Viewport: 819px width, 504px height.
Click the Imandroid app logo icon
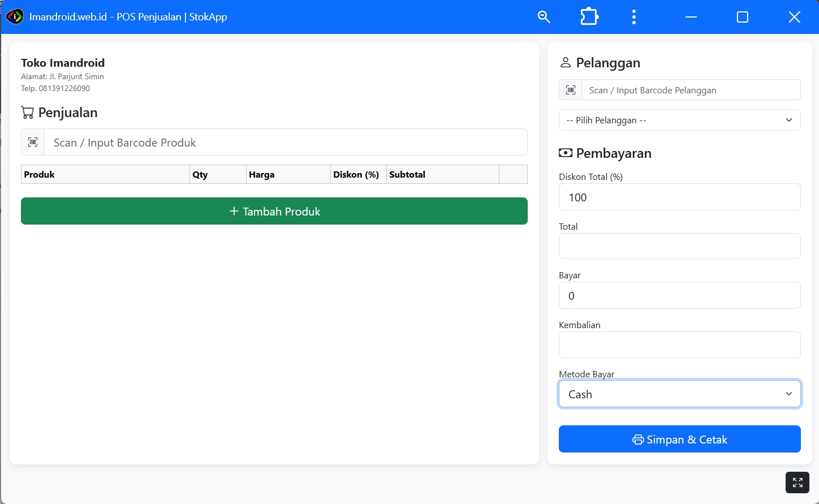point(15,16)
